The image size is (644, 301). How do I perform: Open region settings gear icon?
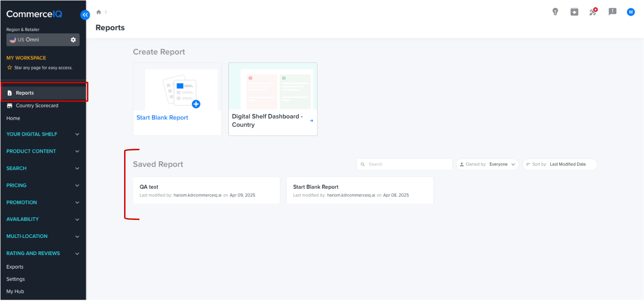tap(73, 40)
